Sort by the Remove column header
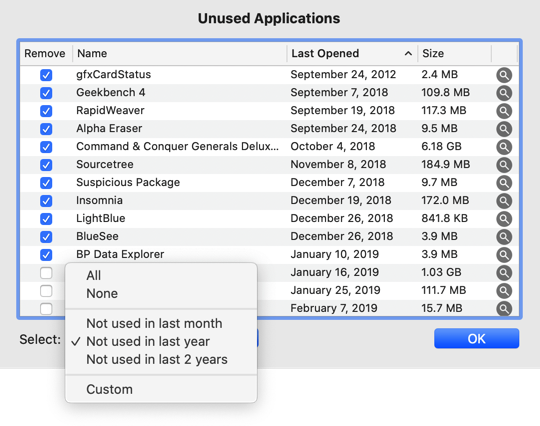The height and width of the screenshot is (426, 540). pyautogui.click(x=46, y=53)
